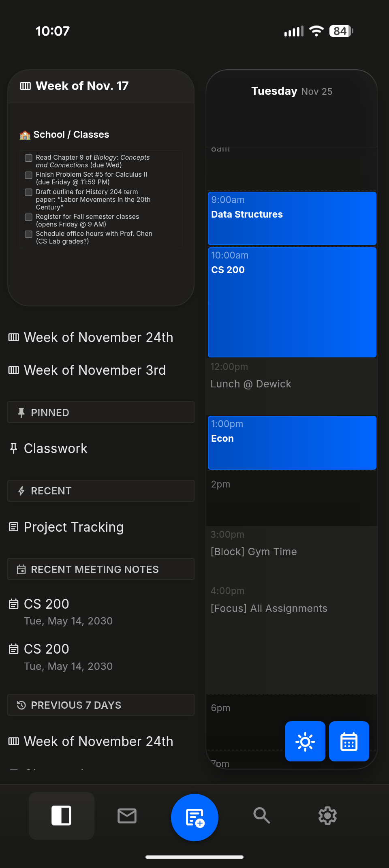The width and height of the screenshot is (389, 868).
Task: Expand the PREVIOUS 7 DAYS section
Action: tap(100, 705)
